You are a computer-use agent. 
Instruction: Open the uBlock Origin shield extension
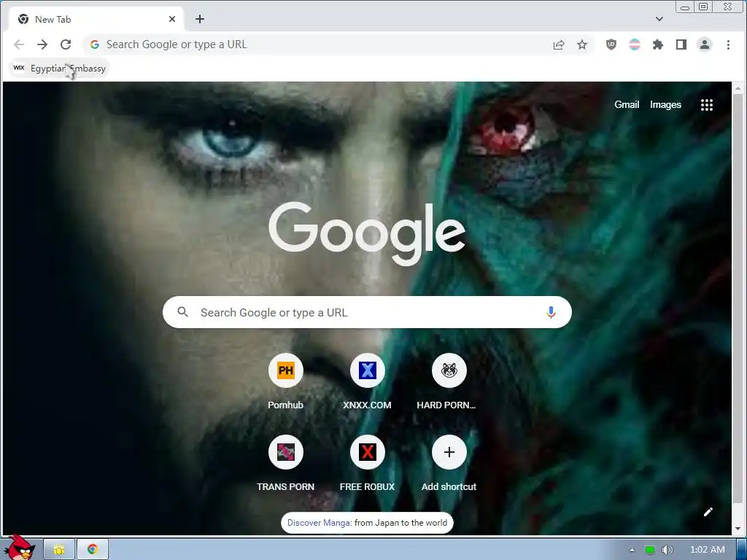[x=611, y=44]
